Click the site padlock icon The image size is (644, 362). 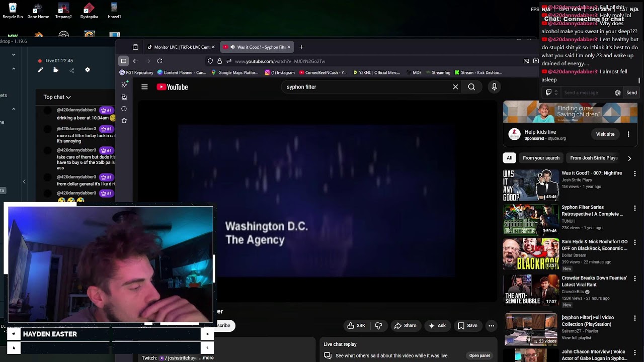[x=219, y=61]
